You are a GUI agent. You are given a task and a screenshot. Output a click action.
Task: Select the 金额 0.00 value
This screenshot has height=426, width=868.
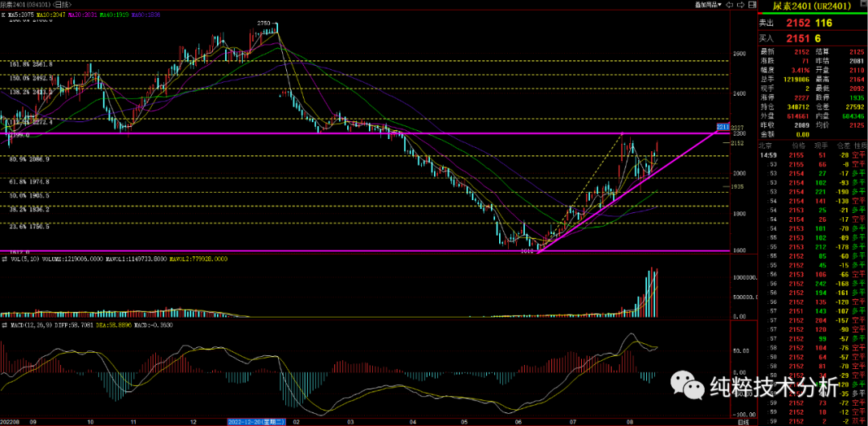click(803, 134)
